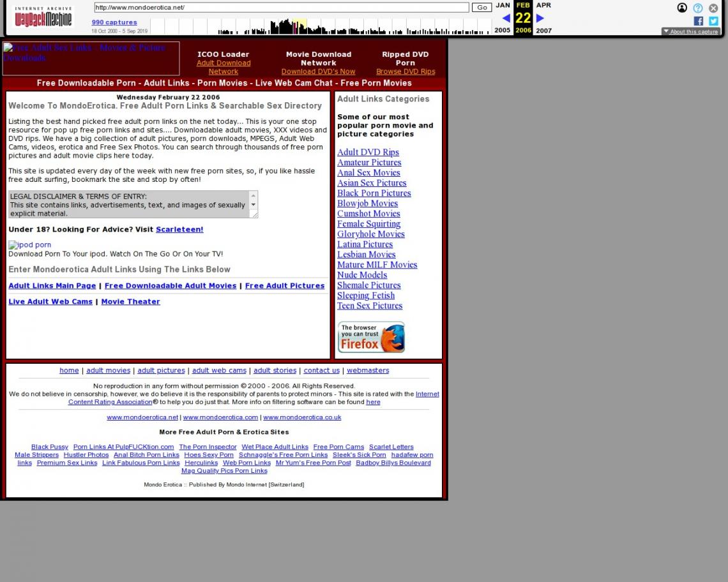This screenshot has height=582, width=728.
Task: Click the 'Movie Download Network' heading text
Action: (x=319, y=59)
